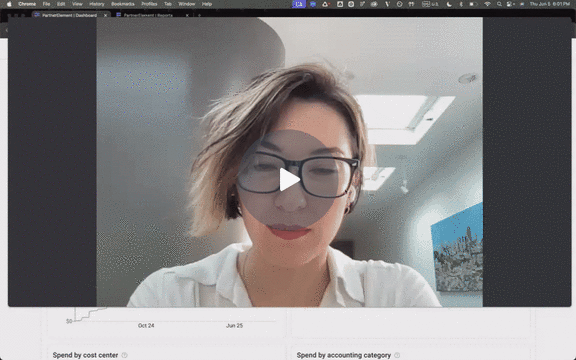Viewport: 576px width, 360px height.
Task: Click the purple highlighted menu bar icon
Action: (x=299, y=4)
